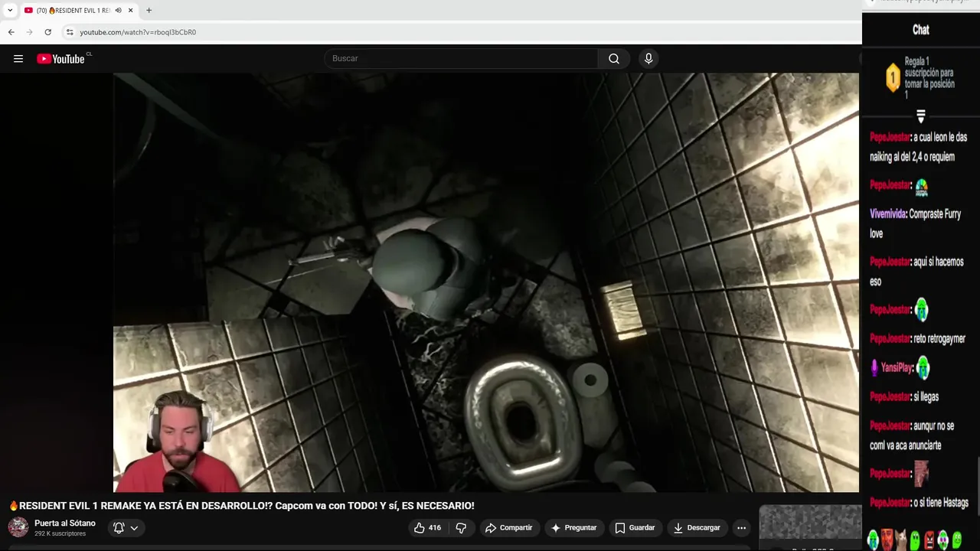
Task: Close the RESIDENT EVIL browser tab
Action: (x=130, y=10)
